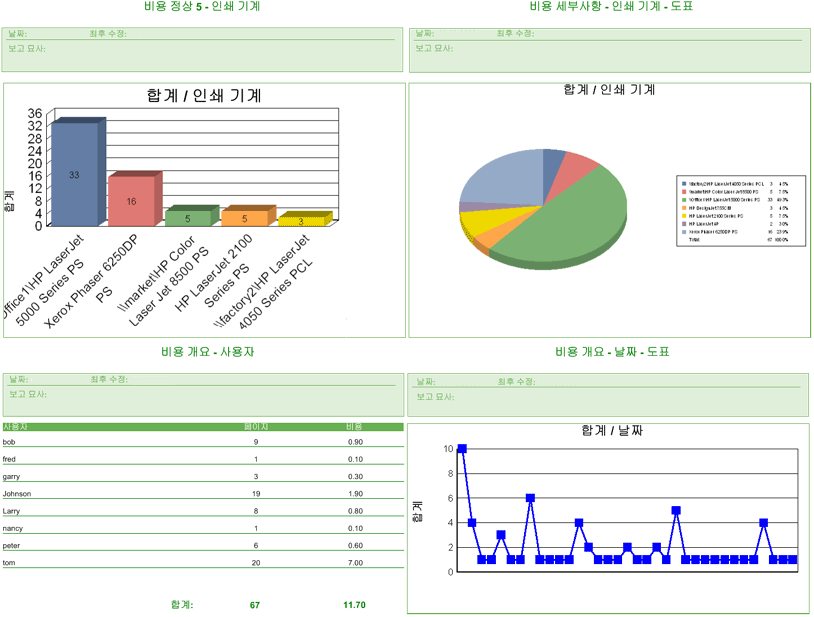Click the line chart heading '합계 / 날짜'

point(612,430)
